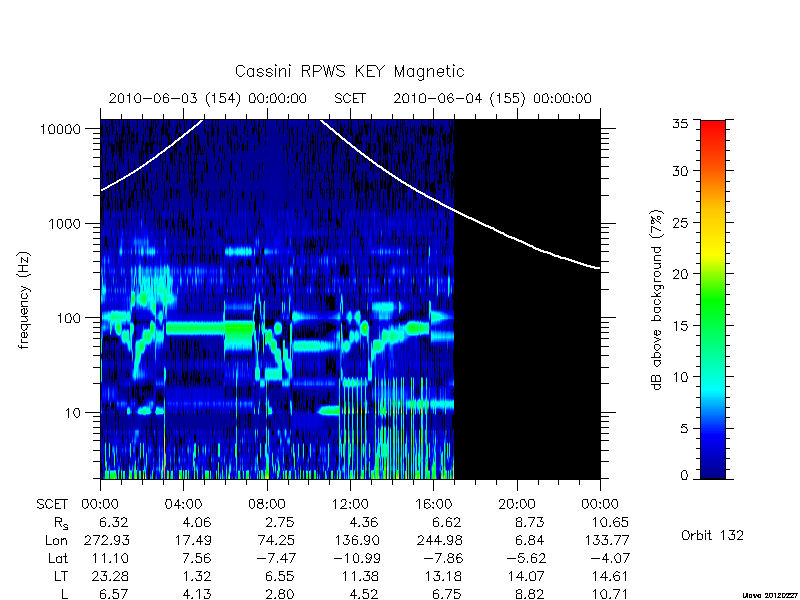Click the color bar value 35
This screenshot has width=800, height=600.
680,123
